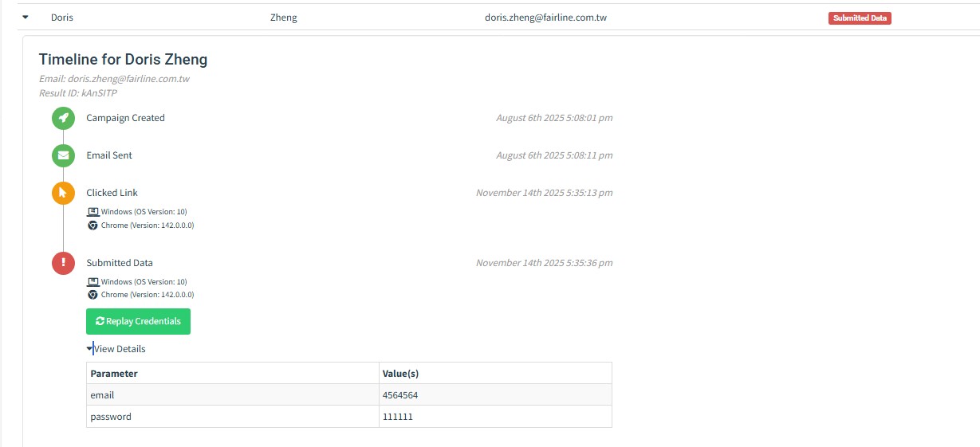
Task: Click the Timeline for Doris Zheng heading
Action: coord(123,60)
